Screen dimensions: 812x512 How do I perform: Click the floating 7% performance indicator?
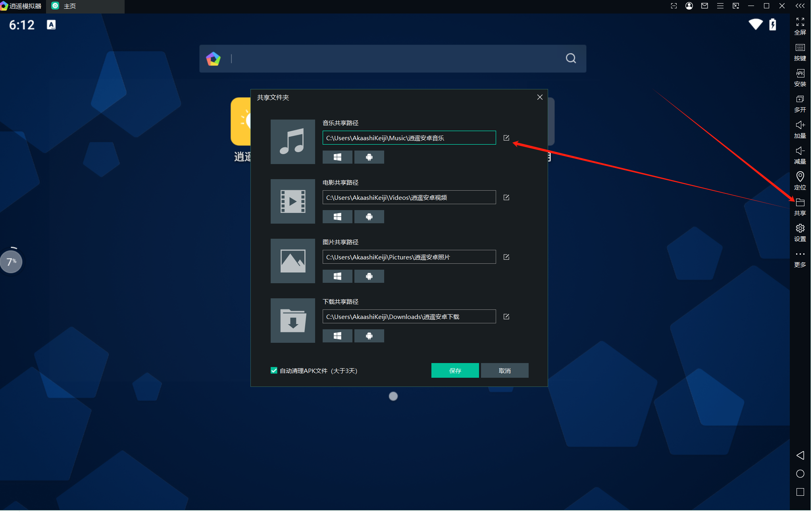coord(11,261)
